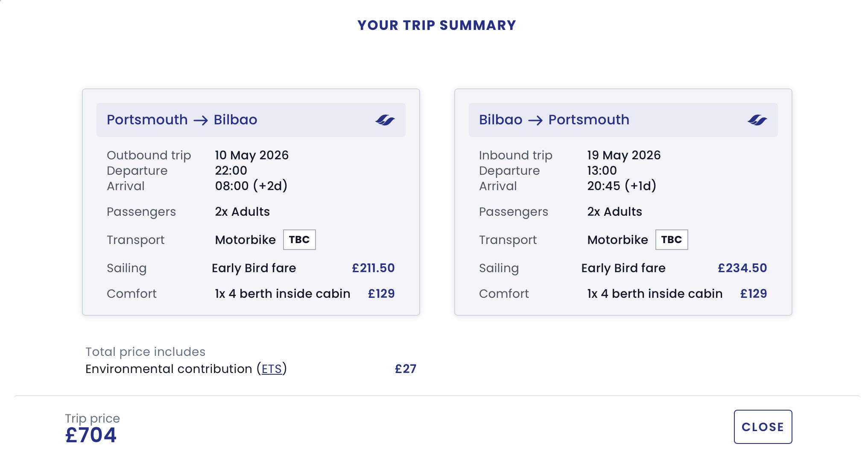
Task: Click the arrow between Portsmouth and Bilbao outbound
Action: pos(201,120)
